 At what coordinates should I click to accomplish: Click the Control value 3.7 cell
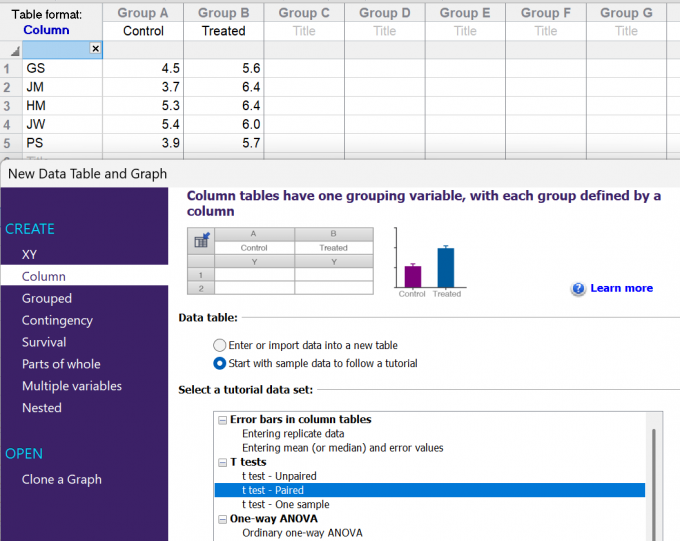pyautogui.click(x=143, y=87)
